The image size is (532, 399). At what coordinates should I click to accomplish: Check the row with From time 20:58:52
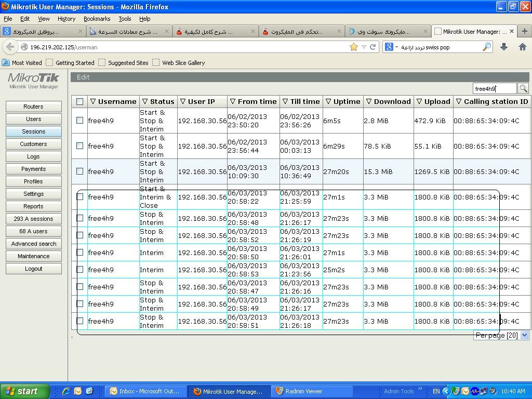80,235
